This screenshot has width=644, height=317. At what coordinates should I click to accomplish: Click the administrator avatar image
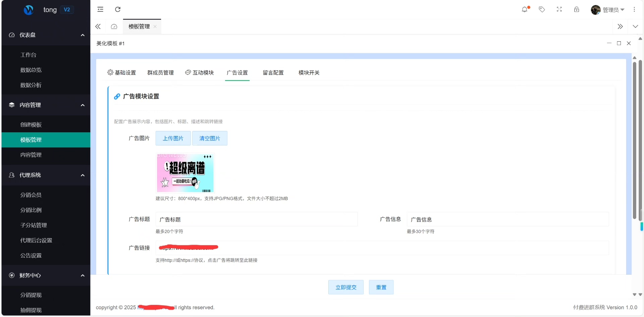[596, 10]
